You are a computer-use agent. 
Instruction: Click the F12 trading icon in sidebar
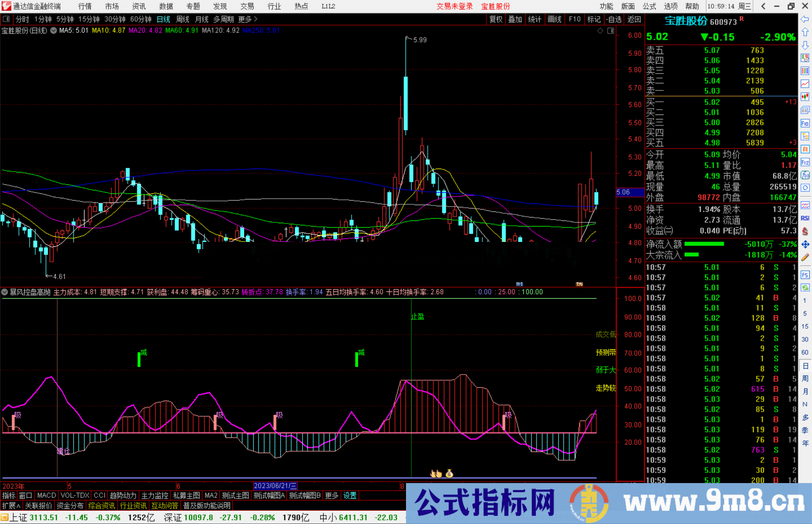point(805,162)
